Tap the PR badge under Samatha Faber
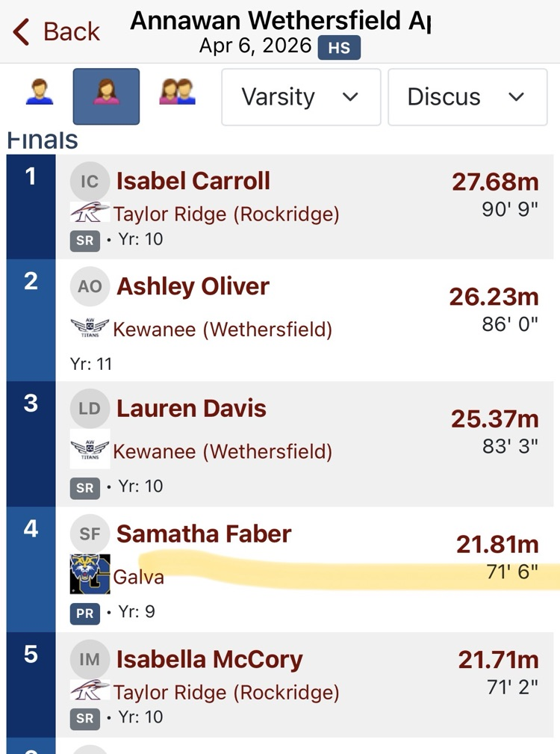This screenshot has height=754, width=560. pos(84,613)
